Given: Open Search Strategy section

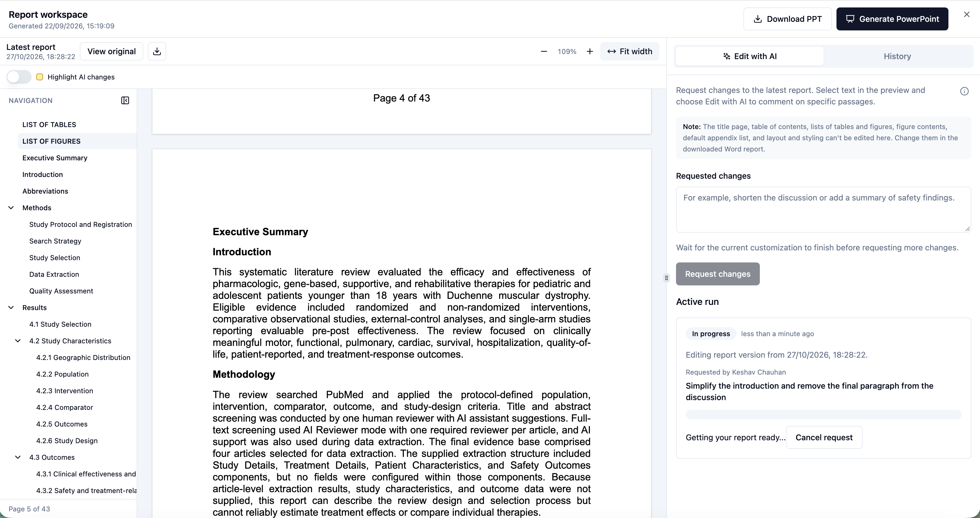Looking at the screenshot, I should coord(55,241).
